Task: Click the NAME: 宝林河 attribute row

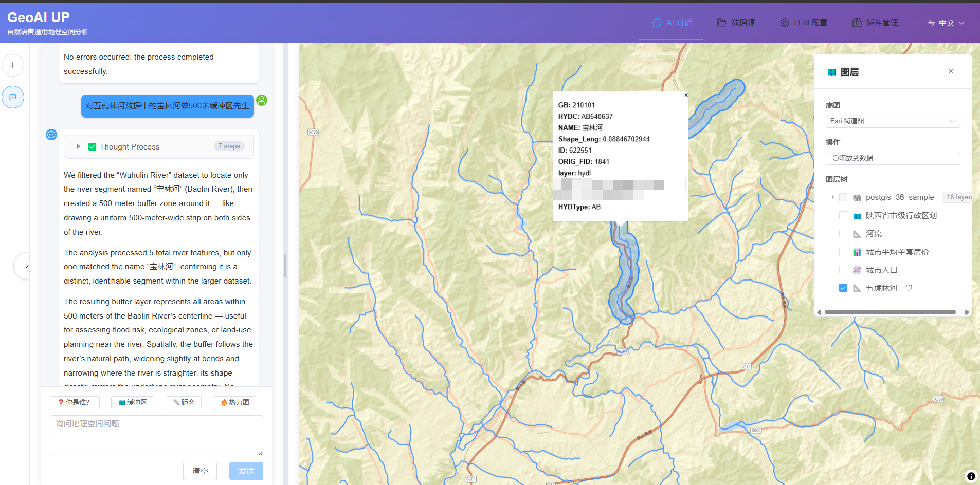Action: tap(580, 128)
